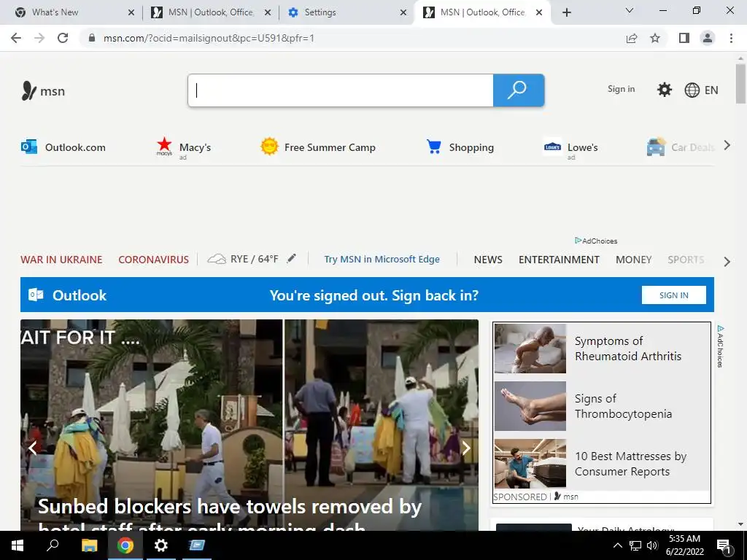The height and width of the screenshot is (560, 747).
Task: Open Chrome profile avatar
Action: pyautogui.click(x=708, y=38)
